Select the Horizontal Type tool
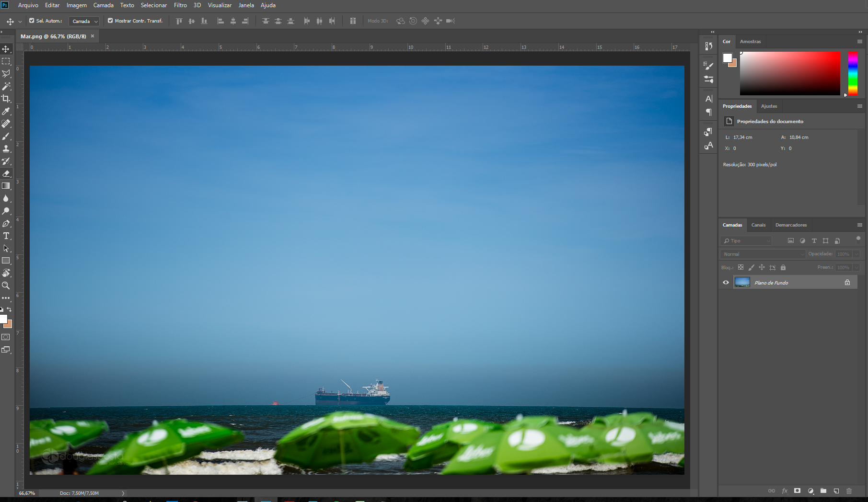Screen dimensions: 868x502 pos(6,236)
